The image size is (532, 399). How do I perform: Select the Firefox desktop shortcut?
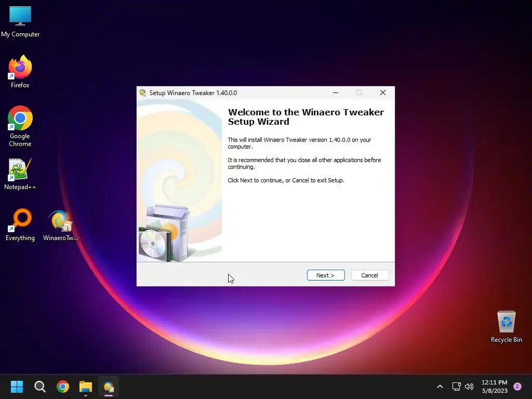coord(20,72)
